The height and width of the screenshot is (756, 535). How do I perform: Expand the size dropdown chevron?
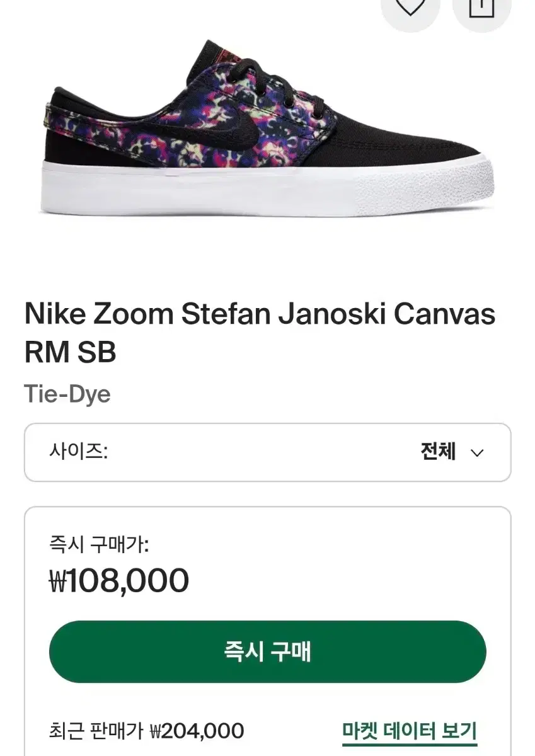pos(477,452)
